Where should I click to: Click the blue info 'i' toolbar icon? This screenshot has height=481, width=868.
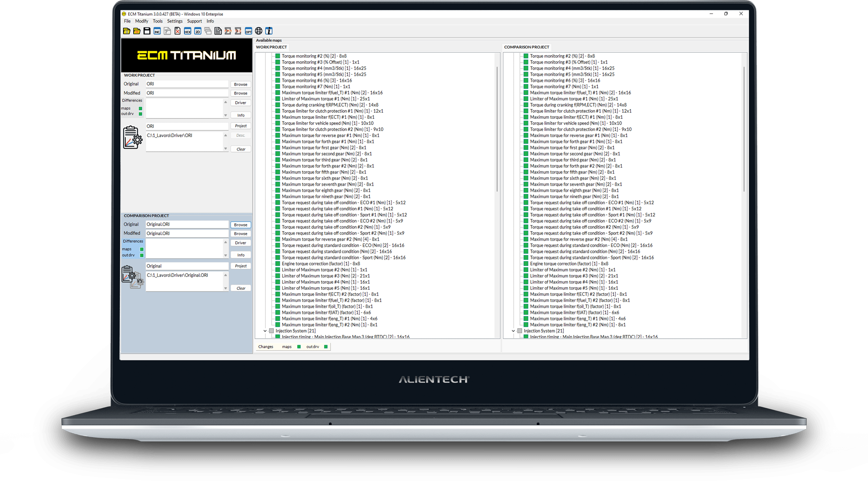(x=269, y=31)
